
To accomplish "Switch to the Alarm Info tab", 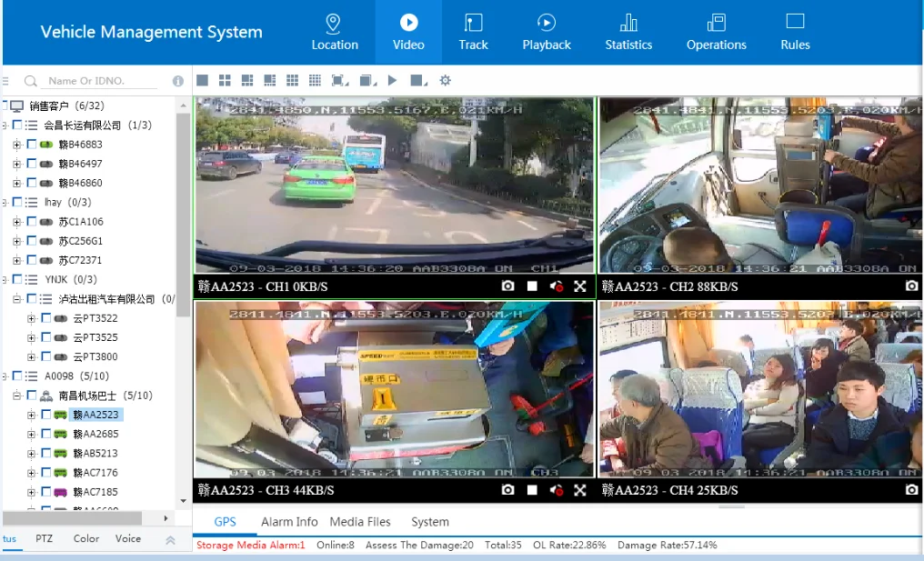I will tap(289, 522).
